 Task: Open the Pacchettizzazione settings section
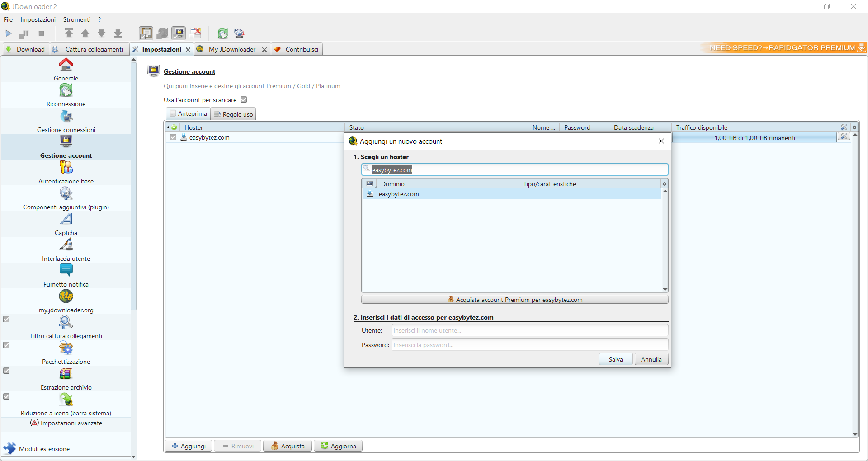(66, 353)
